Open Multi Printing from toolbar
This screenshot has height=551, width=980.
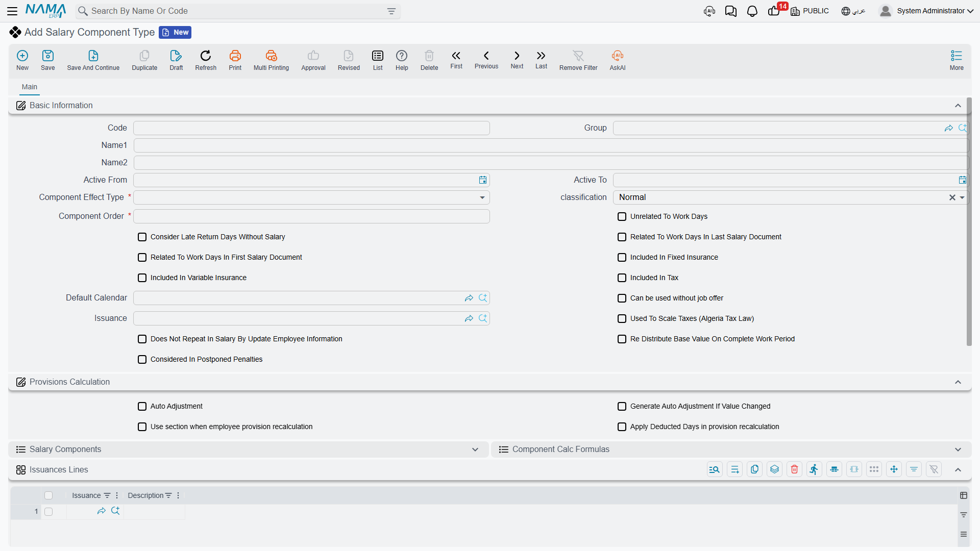pyautogui.click(x=271, y=60)
